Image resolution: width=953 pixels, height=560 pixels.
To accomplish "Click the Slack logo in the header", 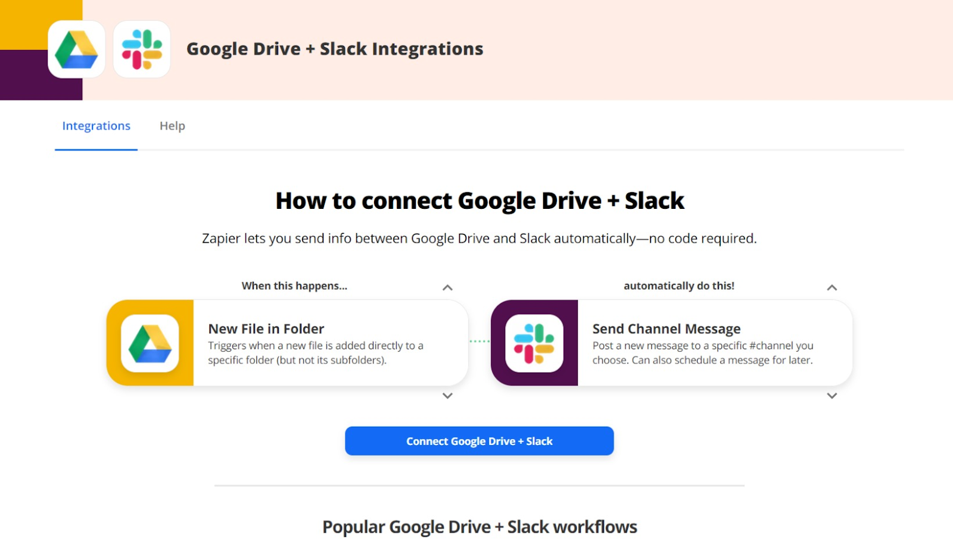I will (x=142, y=49).
